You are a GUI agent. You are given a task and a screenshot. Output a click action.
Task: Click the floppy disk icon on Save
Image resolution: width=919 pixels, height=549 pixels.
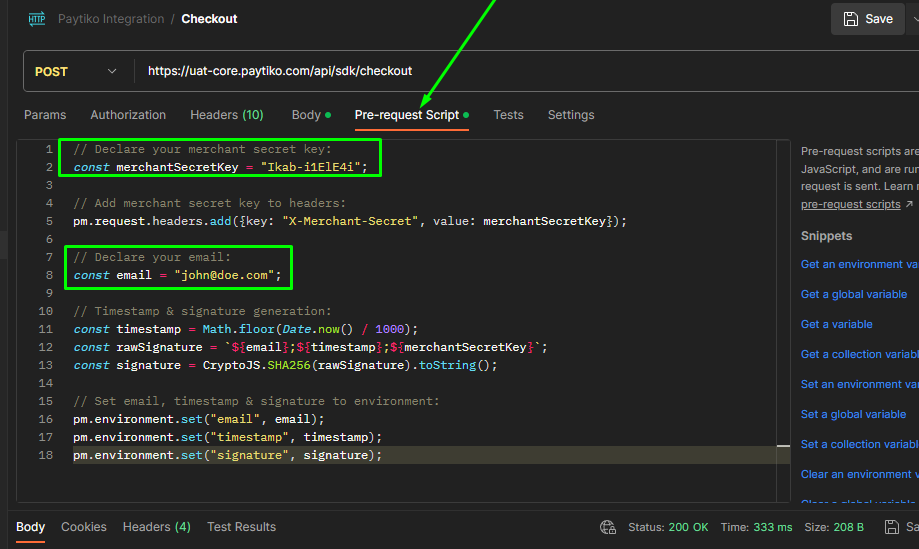[851, 19]
